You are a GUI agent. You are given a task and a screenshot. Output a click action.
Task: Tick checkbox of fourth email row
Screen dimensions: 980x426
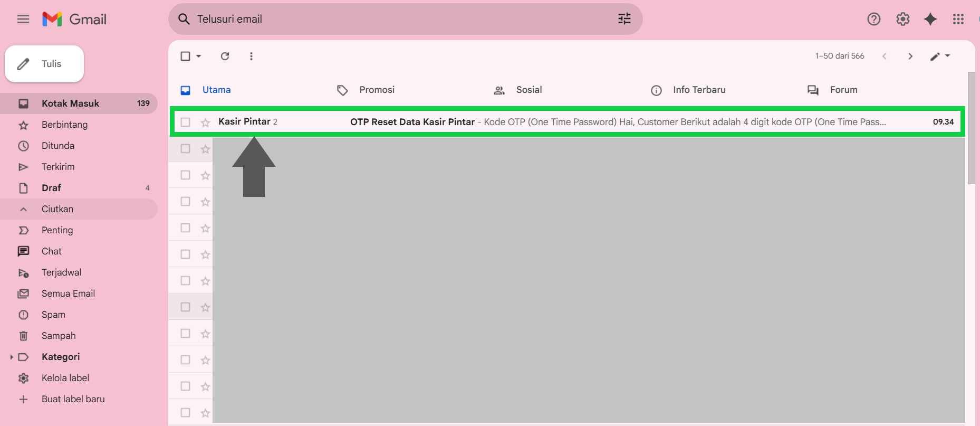pyautogui.click(x=185, y=202)
